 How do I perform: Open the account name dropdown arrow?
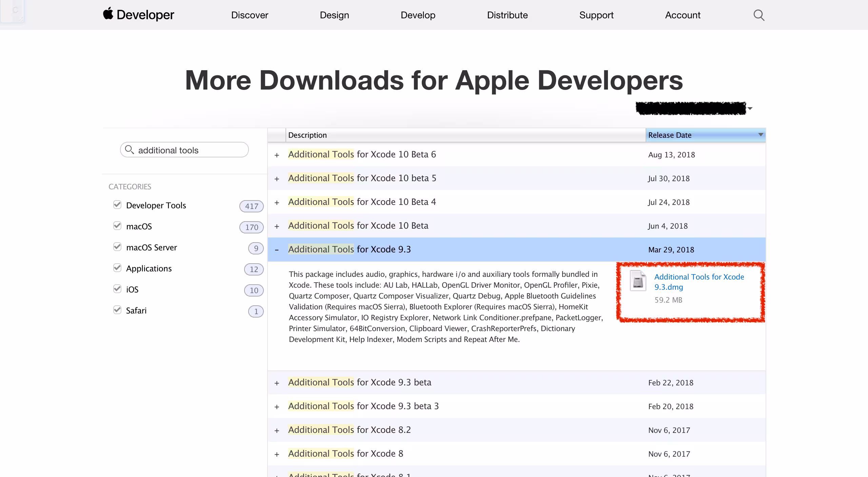pyautogui.click(x=750, y=109)
